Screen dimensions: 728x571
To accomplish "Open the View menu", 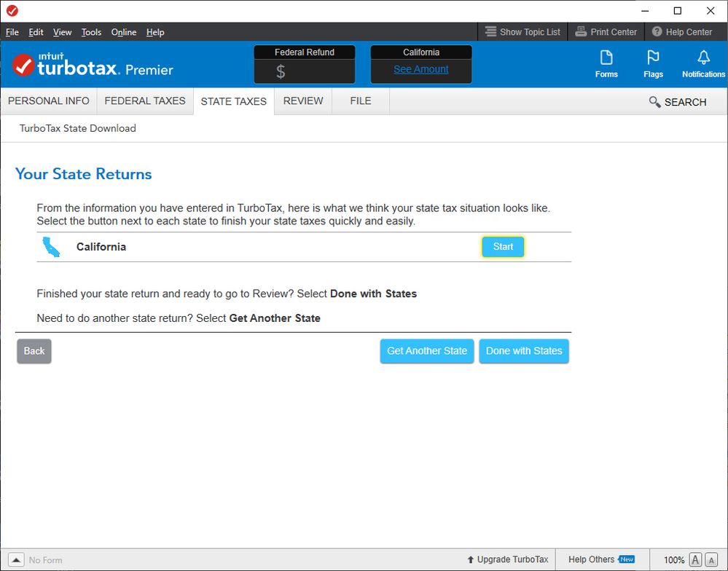I will click(62, 32).
